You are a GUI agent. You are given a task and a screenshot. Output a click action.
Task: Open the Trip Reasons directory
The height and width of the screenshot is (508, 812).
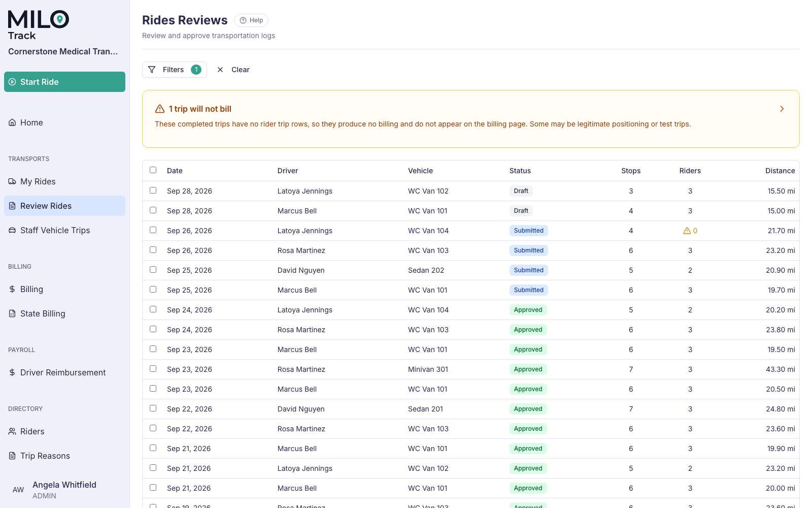pyautogui.click(x=64, y=456)
